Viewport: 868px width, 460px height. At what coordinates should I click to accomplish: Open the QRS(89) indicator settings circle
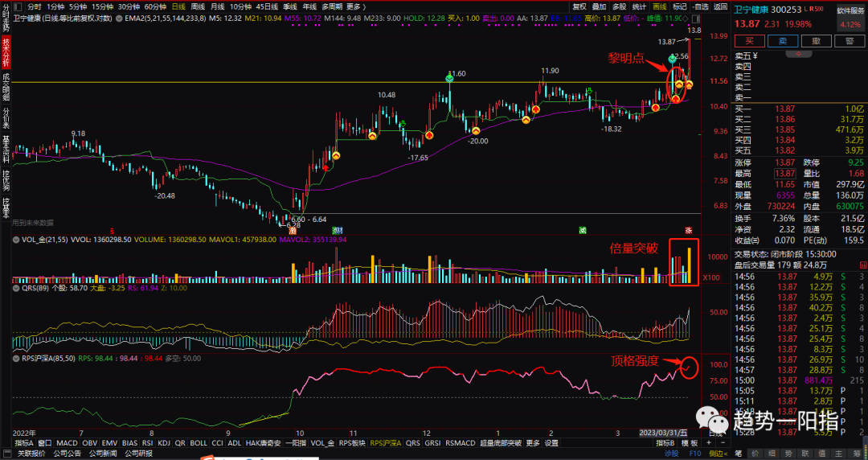click(x=17, y=288)
